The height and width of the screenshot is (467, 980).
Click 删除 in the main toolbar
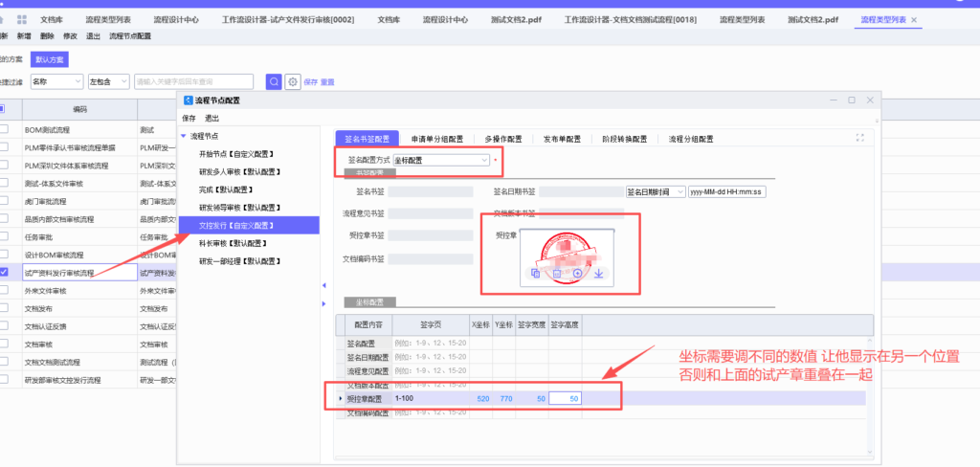47,36
